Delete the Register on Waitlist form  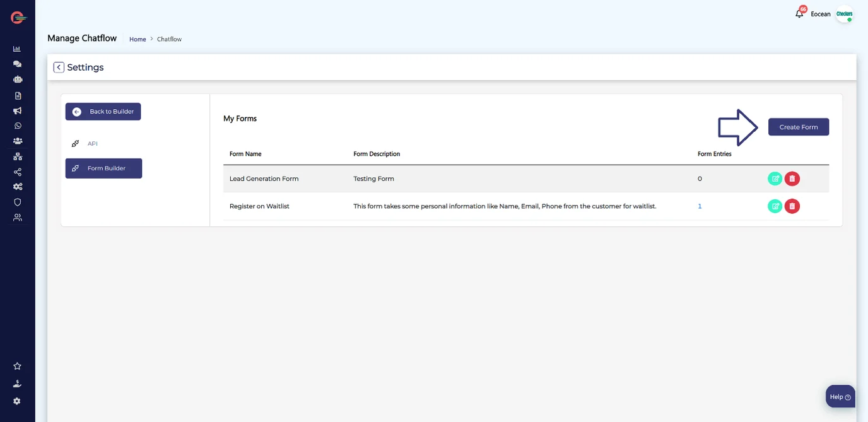point(792,206)
